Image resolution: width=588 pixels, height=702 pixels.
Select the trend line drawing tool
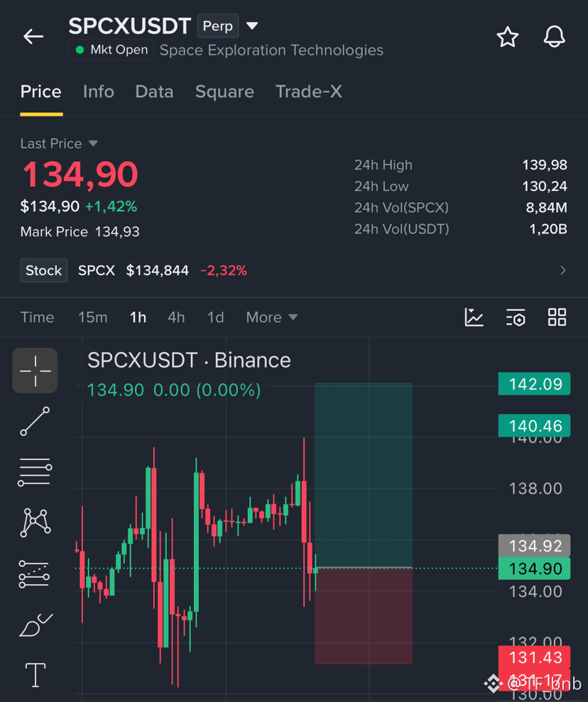[35, 422]
